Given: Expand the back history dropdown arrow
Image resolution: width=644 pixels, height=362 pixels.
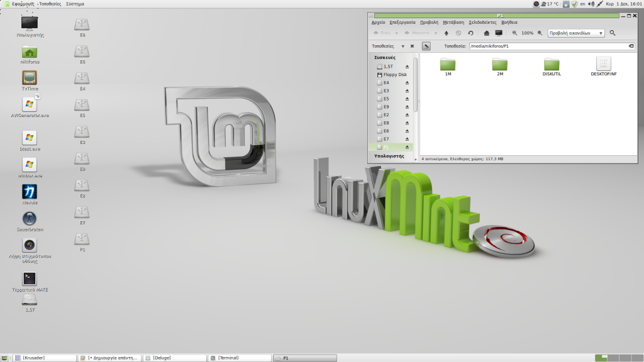Looking at the screenshot, I should tap(396, 33).
